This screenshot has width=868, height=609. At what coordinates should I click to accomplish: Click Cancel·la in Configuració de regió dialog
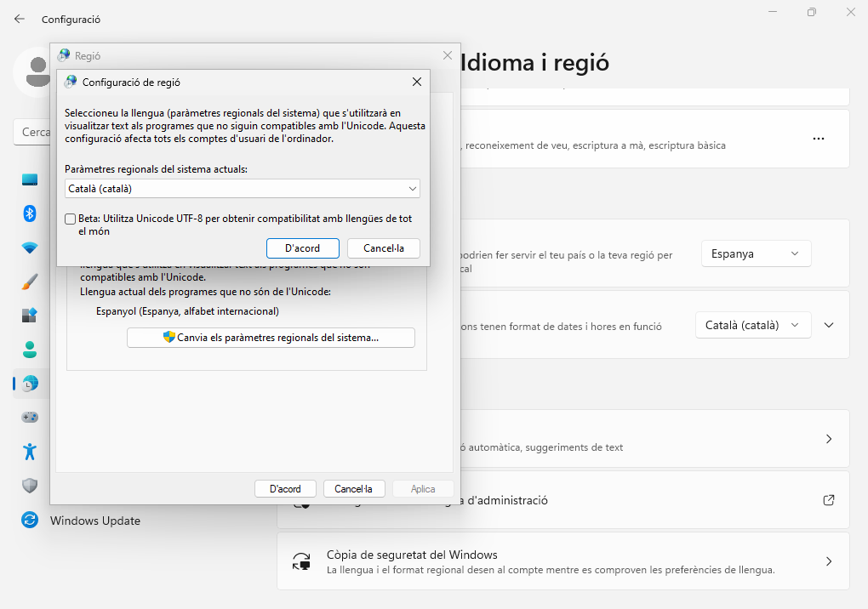383,248
